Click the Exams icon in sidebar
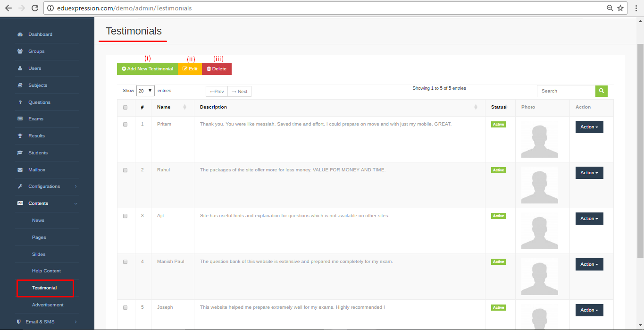644x330 pixels. pos(20,119)
